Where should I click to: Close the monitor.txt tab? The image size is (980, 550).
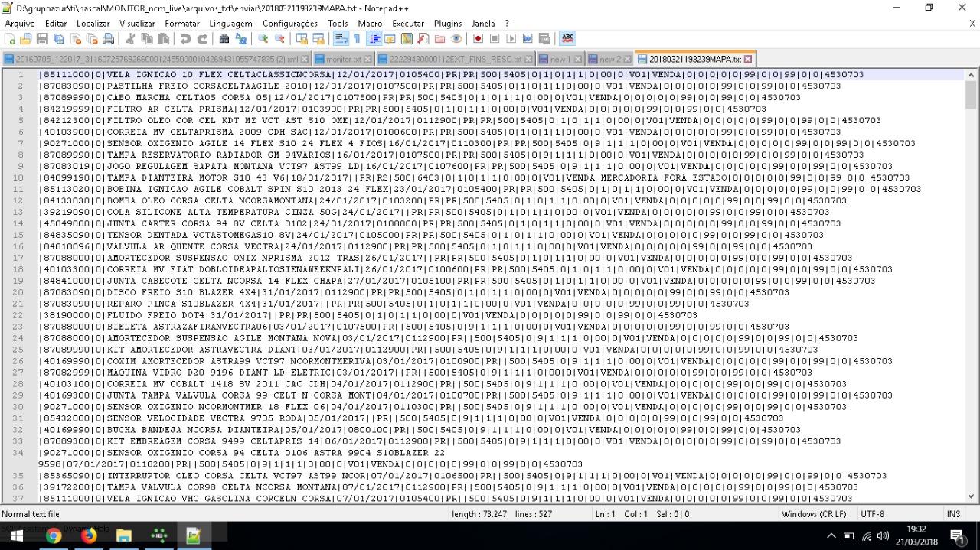[x=367, y=59]
